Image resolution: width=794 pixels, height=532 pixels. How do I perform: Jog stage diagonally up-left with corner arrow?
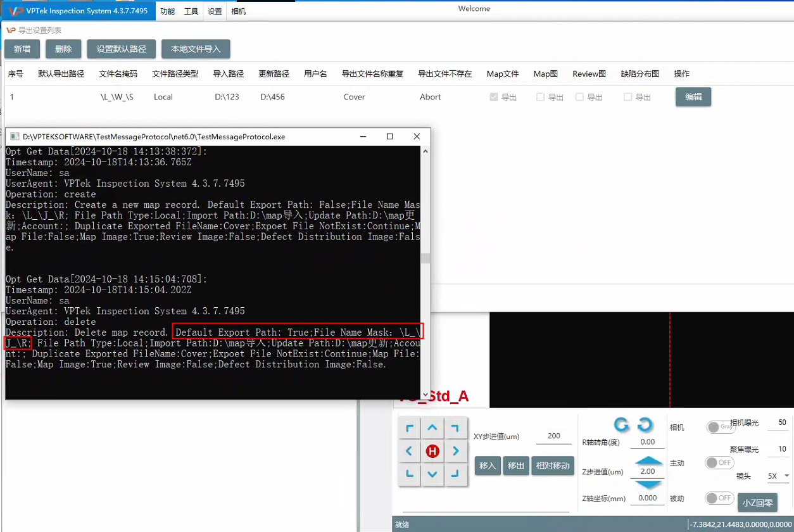[x=410, y=429]
